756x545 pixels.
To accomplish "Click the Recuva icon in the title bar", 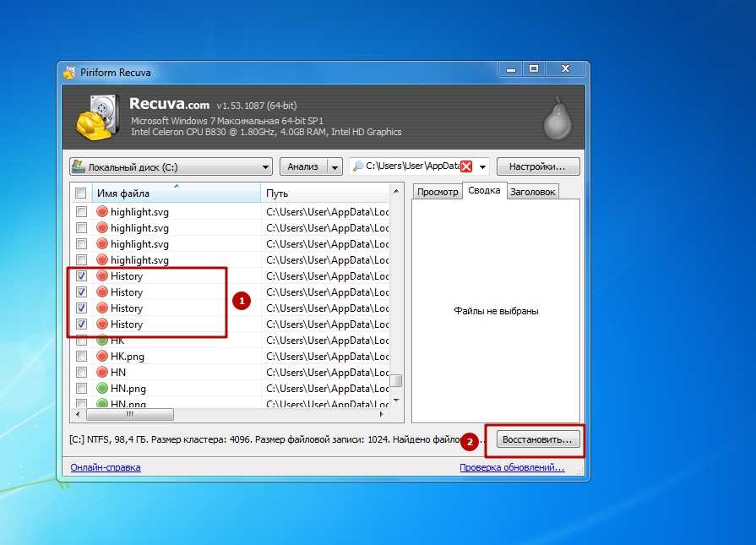I will coord(70,73).
